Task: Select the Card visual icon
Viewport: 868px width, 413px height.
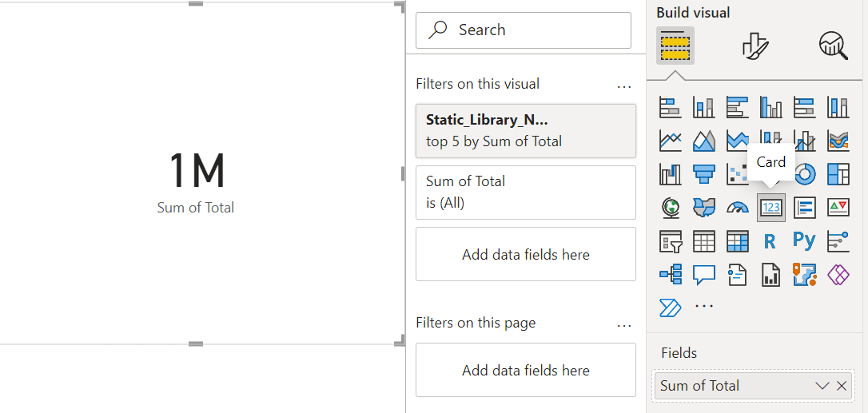Action: click(x=770, y=208)
